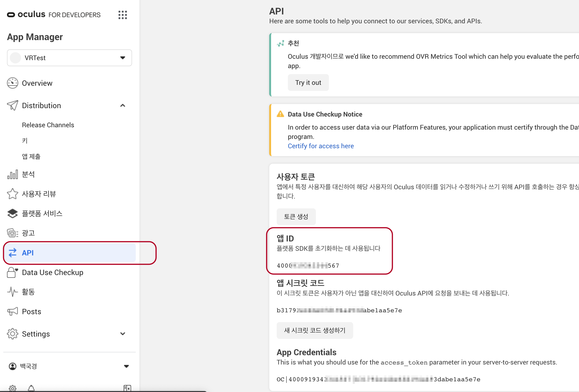This screenshot has width=579, height=392.
Task: Open Release Channels submenu item
Action: 48,125
